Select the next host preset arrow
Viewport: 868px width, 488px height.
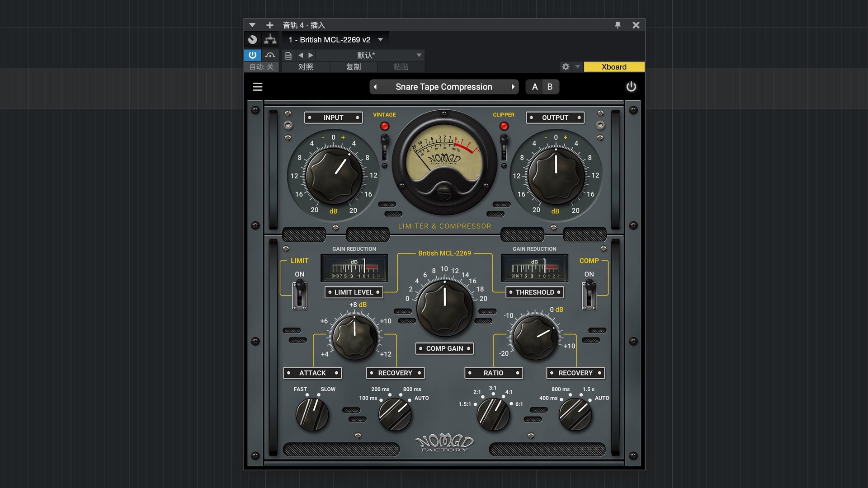(x=311, y=55)
